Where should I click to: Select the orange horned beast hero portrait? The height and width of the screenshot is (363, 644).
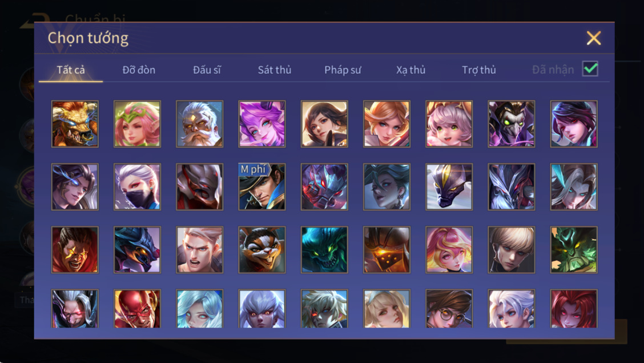pos(75,123)
